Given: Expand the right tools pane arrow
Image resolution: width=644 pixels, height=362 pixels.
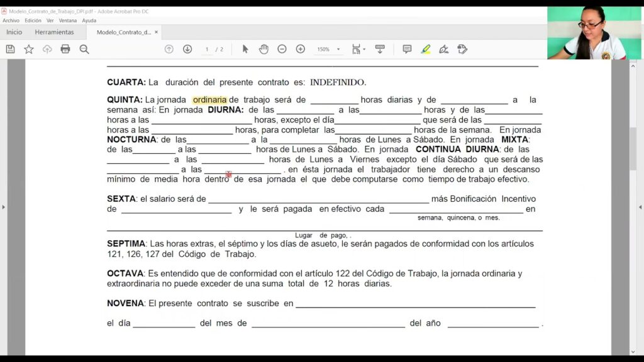Looking at the screenshot, I should tap(640, 207).
